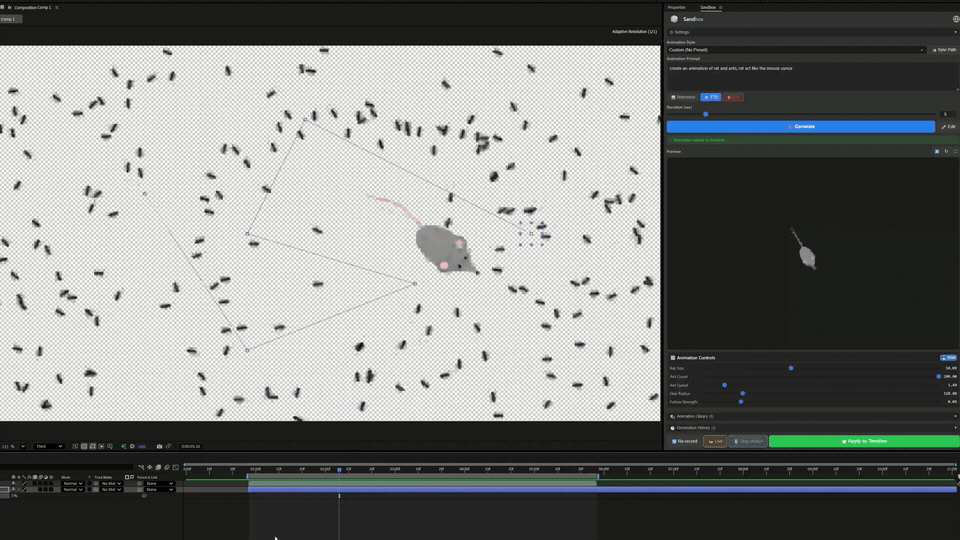Click the Live record button

pyautogui.click(x=715, y=441)
